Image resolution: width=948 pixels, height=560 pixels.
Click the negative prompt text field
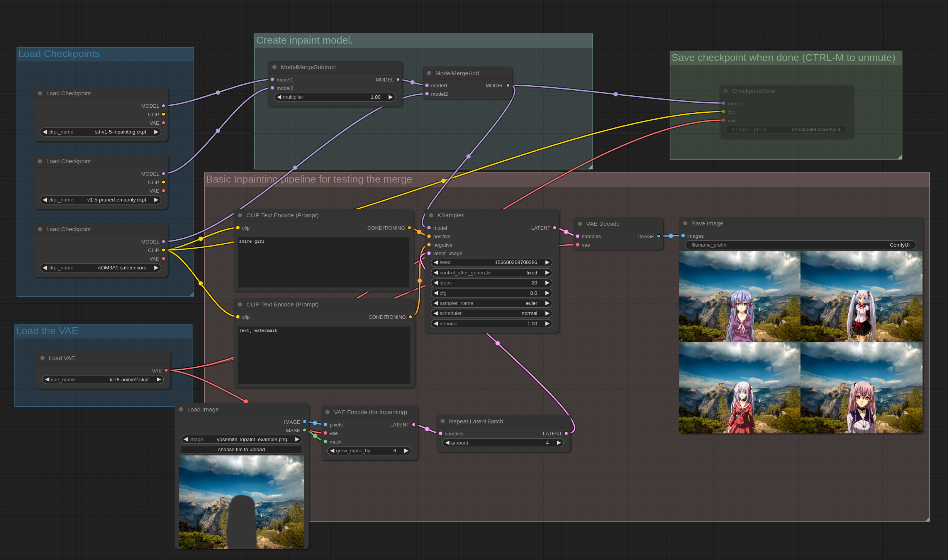tap(324, 355)
